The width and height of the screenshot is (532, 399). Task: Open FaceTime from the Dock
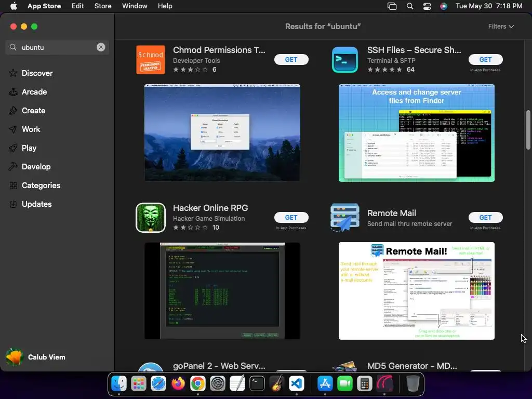click(345, 384)
